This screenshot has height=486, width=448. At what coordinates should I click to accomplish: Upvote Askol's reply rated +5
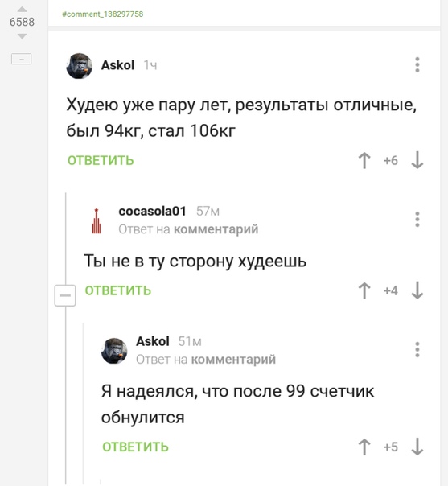click(364, 447)
